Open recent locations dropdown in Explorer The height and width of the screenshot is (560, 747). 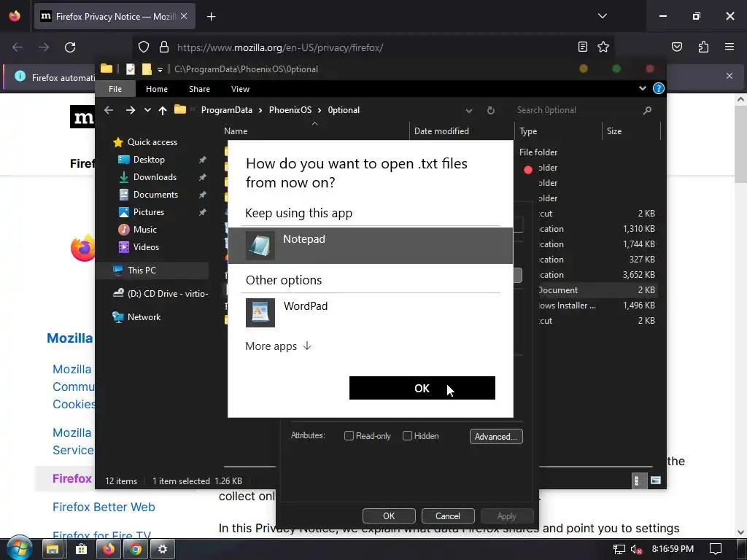click(147, 110)
